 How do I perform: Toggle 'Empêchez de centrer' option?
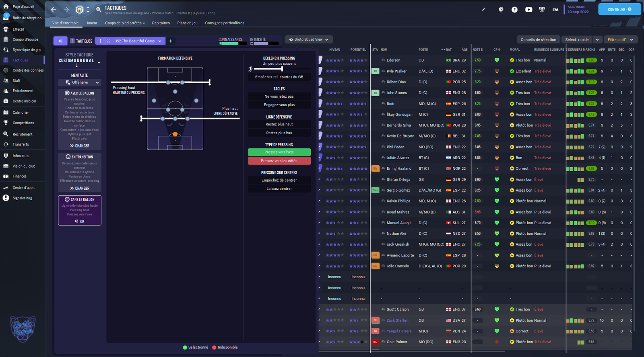click(279, 181)
